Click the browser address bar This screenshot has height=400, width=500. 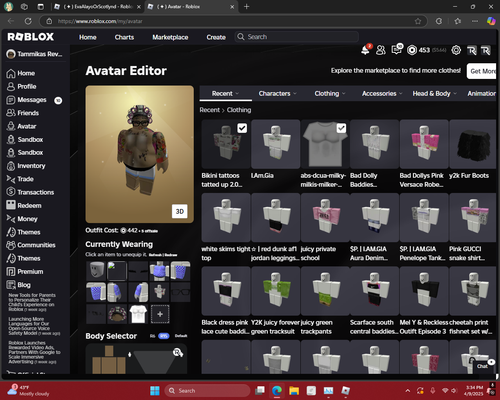233,21
